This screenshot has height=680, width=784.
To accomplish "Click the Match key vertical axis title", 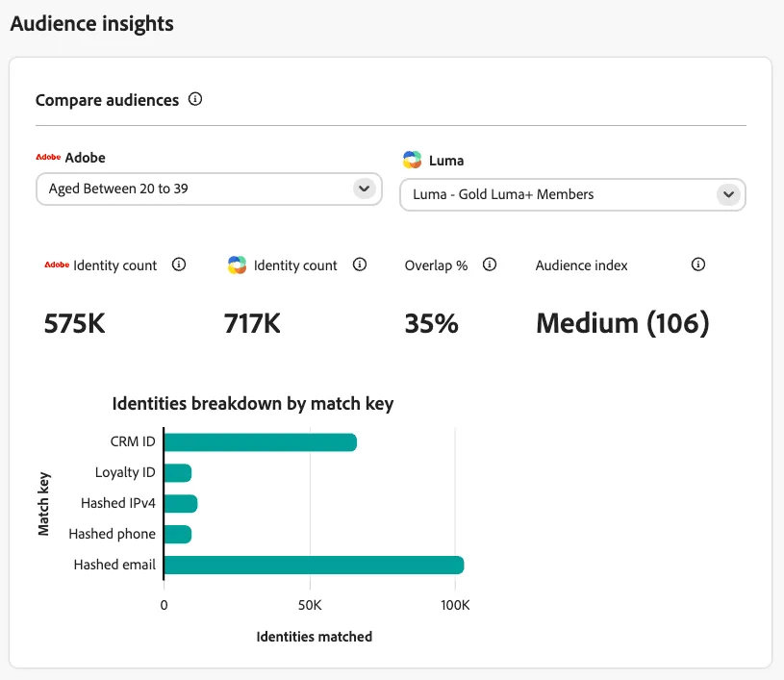I will pyautogui.click(x=43, y=503).
